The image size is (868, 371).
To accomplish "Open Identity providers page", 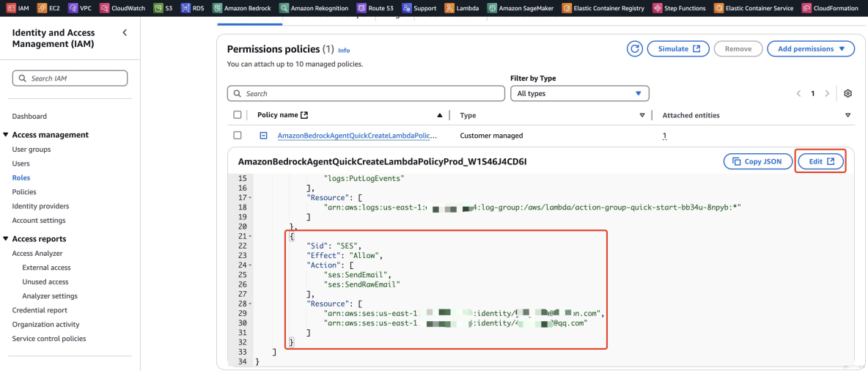I will (40, 206).
